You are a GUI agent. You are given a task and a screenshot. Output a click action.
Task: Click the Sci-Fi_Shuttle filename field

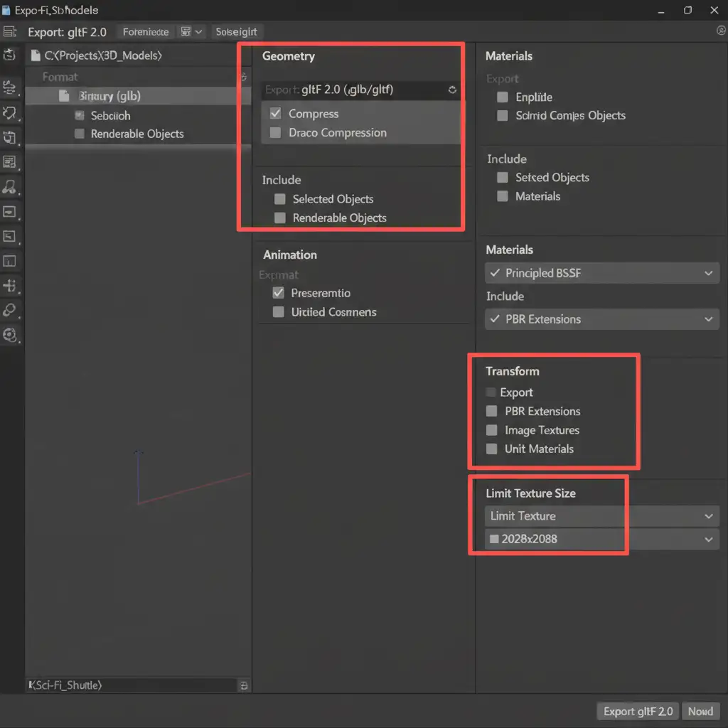pos(132,685)
